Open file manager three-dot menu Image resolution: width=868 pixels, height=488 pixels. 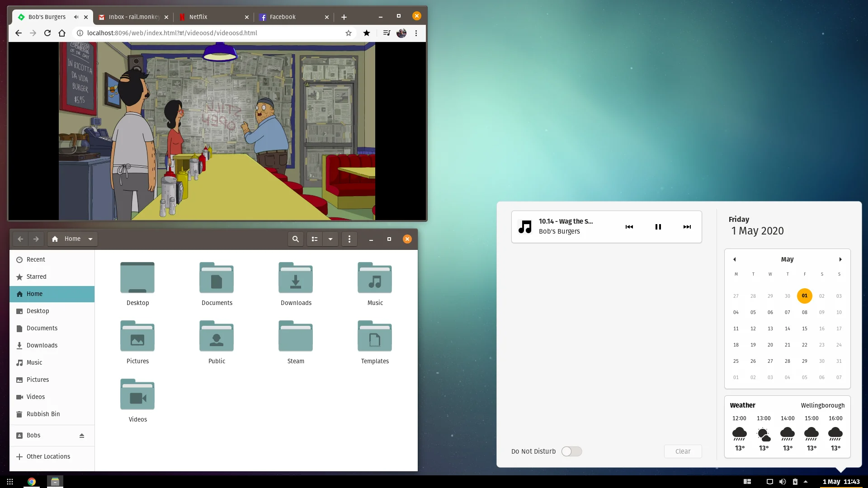(349, 239)
